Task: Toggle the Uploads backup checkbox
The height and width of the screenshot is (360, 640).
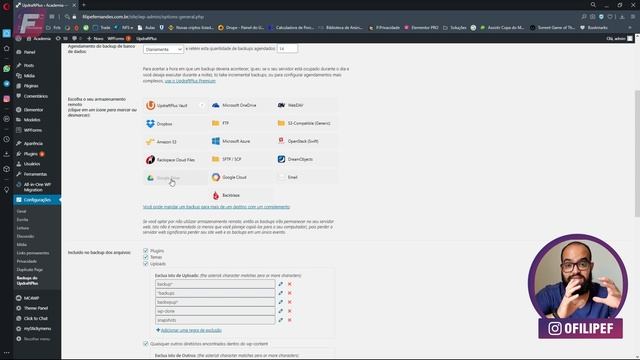Action: 146,264
